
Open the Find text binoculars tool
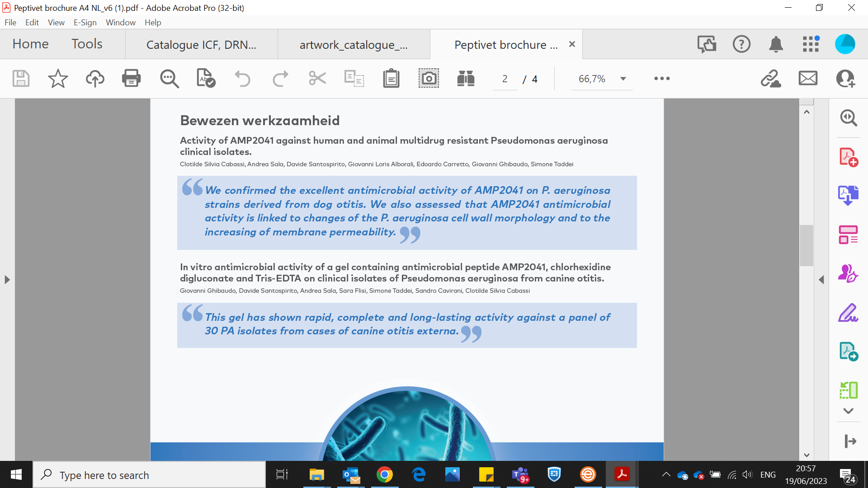466,79
